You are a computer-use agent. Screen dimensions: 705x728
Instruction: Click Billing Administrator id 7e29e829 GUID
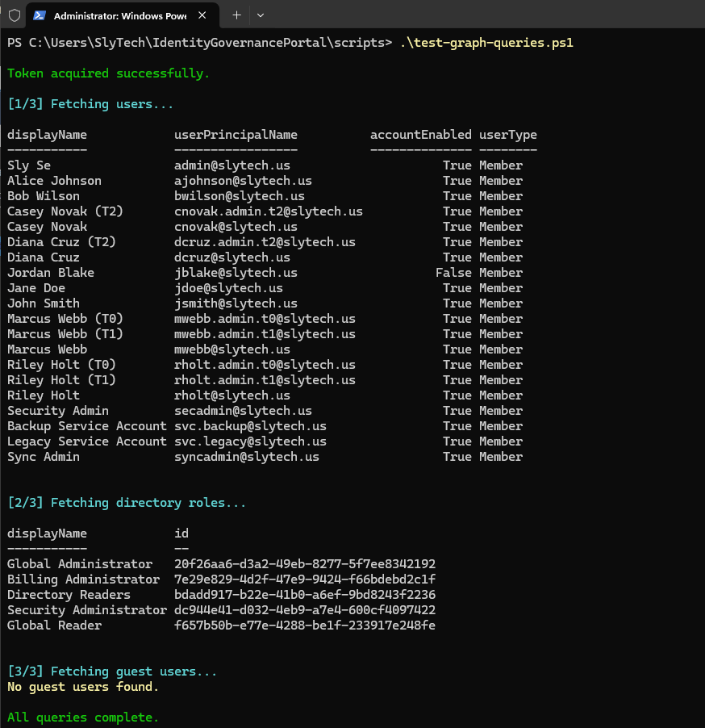(x=304, y=579)
